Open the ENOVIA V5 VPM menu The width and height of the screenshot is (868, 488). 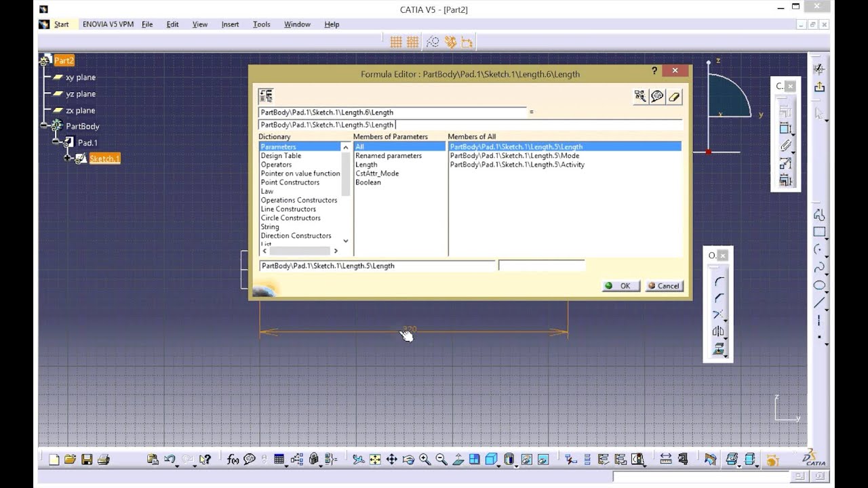tap(108, 24)
